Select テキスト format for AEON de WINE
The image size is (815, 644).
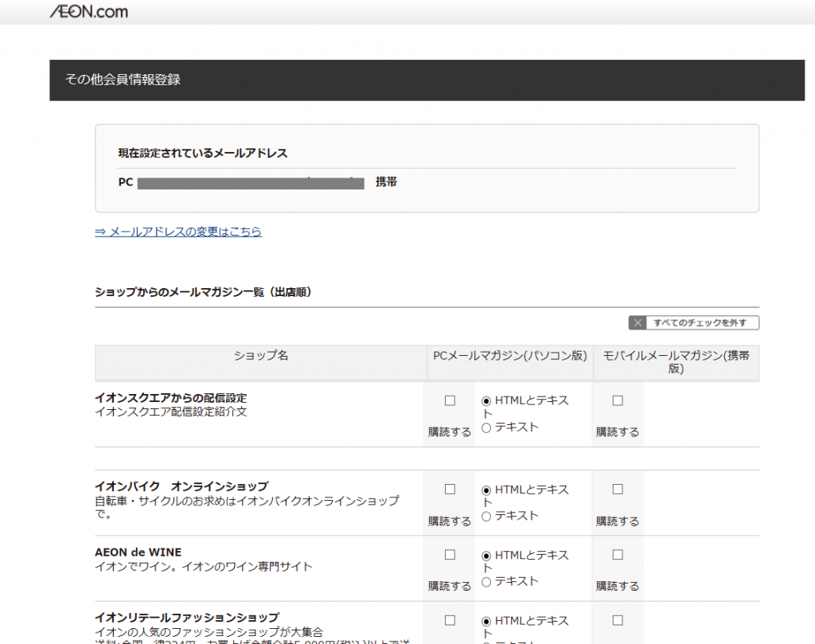click(x=486, y=582)
